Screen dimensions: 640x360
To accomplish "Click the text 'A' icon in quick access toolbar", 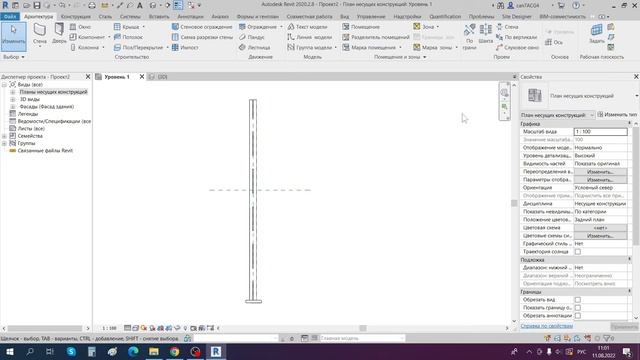I will click(140, 5).
